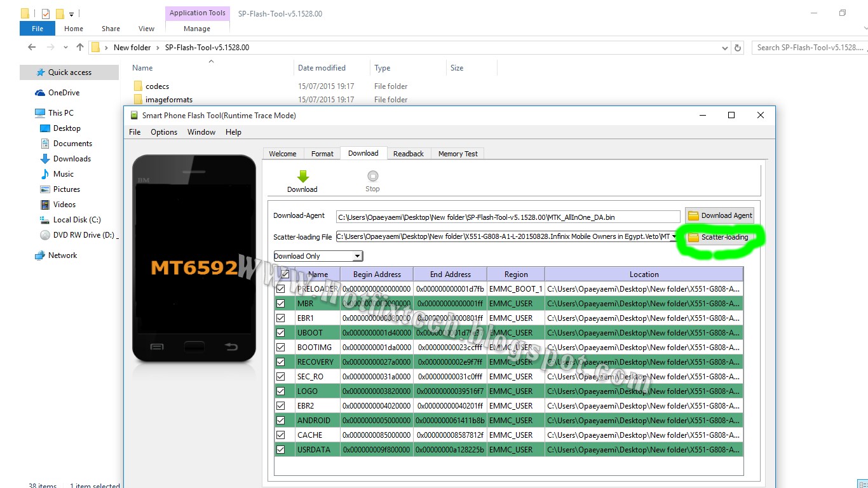Go up one folder level in Explorer

[x=80, y=47]
